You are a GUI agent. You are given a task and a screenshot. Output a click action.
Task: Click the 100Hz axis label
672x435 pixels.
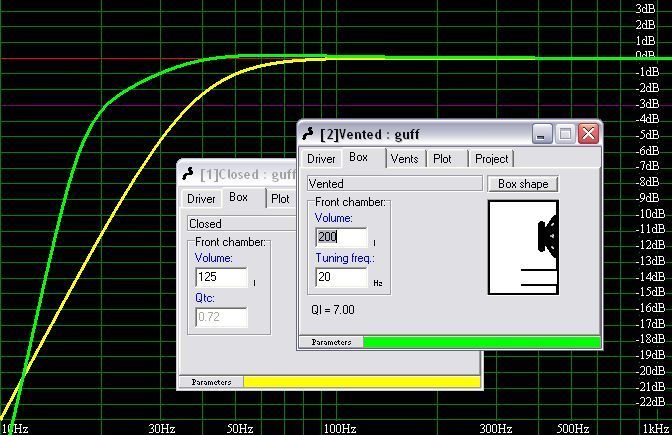tap(340, 428)
